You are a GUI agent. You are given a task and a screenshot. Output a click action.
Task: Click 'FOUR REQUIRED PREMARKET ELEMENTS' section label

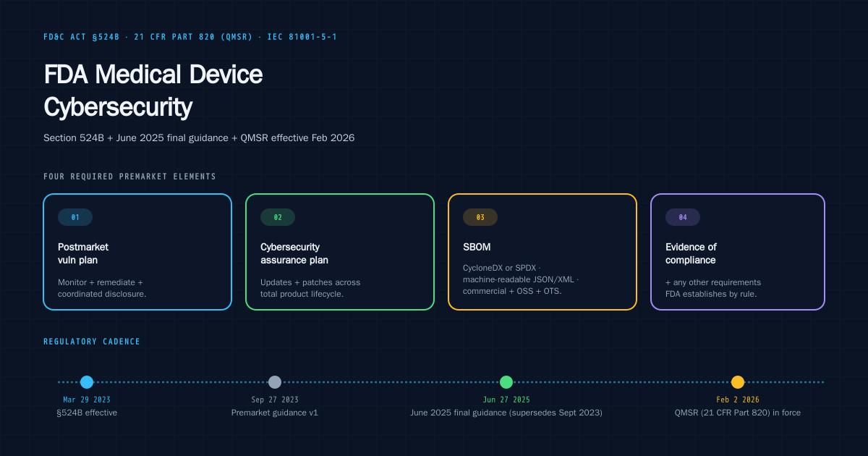[x=129, y=177]
